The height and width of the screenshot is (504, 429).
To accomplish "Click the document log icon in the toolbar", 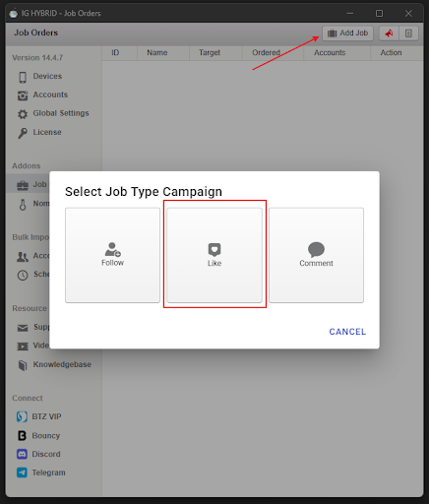I will tap(408, 33).
